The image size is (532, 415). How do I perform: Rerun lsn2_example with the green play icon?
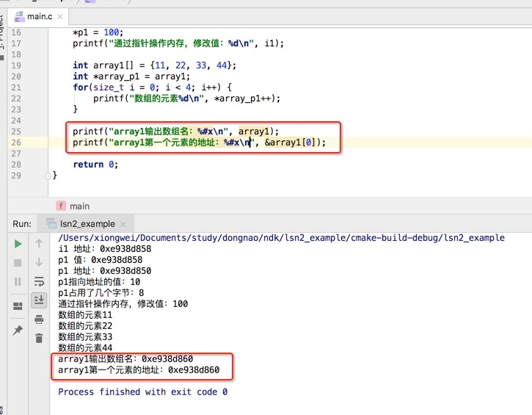[18, 244]
